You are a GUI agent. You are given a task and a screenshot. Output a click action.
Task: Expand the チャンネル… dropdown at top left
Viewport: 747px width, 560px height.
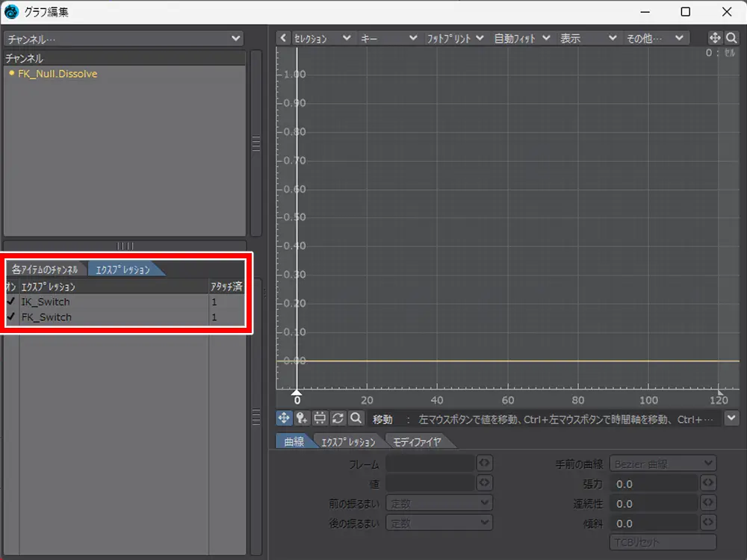pyautogui.click(x=123, y=38)
